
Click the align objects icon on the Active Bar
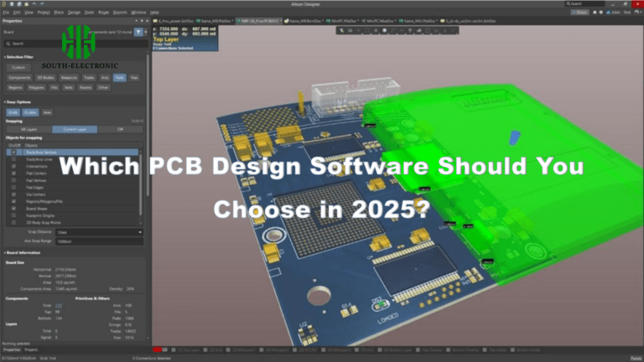point(376,30)
